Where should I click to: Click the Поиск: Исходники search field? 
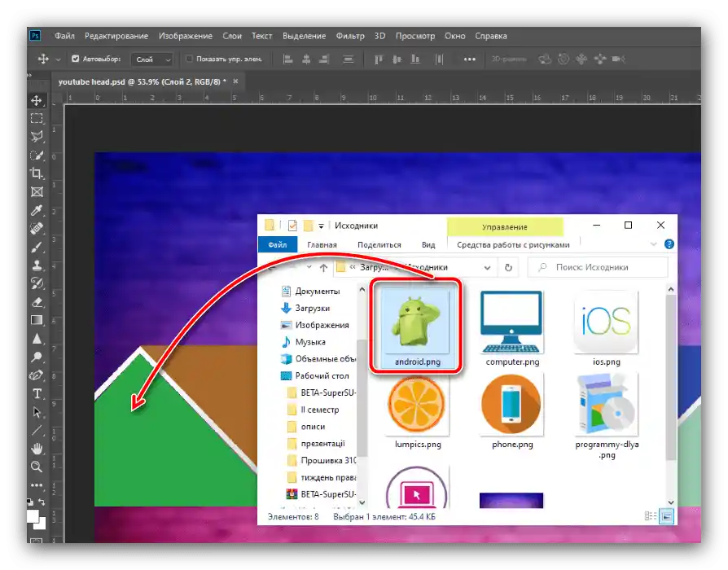coord(598,267)
